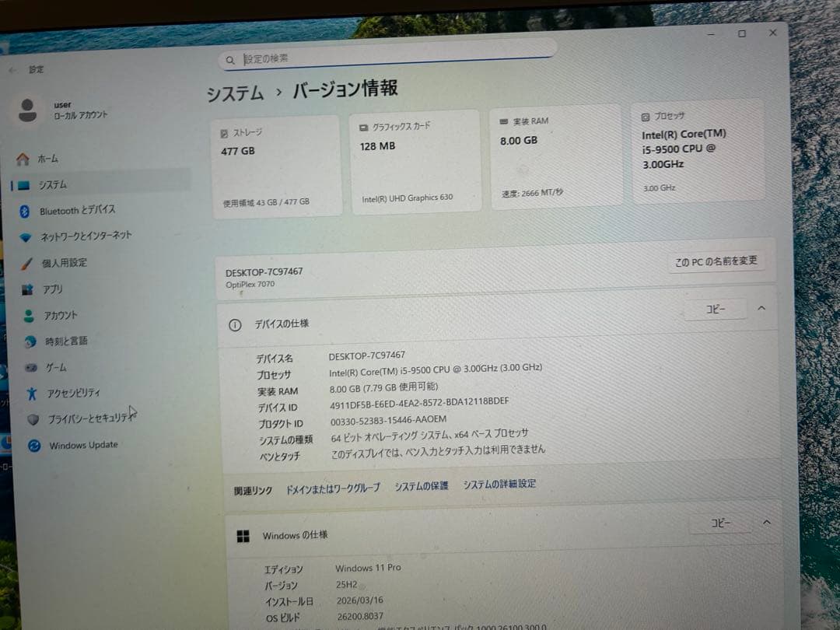Click the user ローカル アカウント profile text
Viewport: 840px width, 630px height.
click(x=80, y=110)
